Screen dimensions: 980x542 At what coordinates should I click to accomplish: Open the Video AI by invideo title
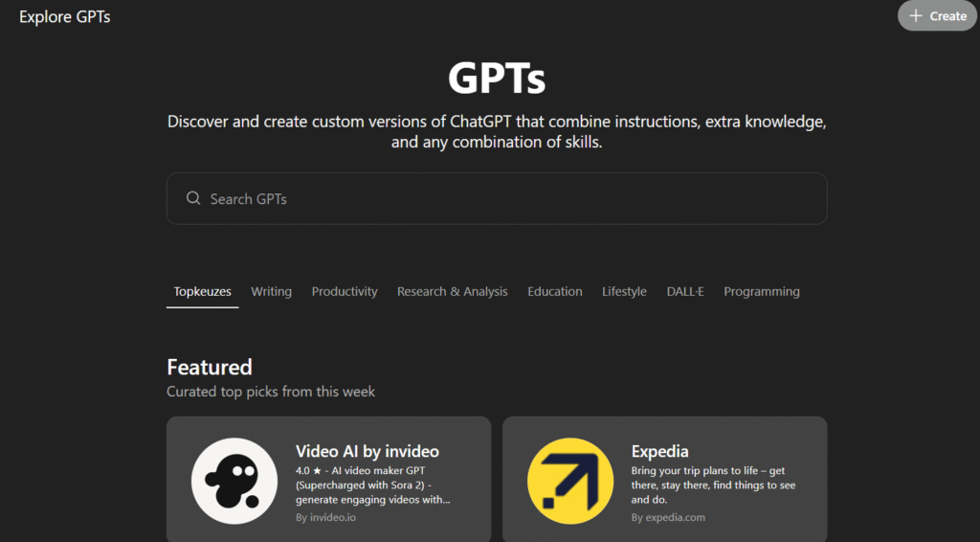367,451
